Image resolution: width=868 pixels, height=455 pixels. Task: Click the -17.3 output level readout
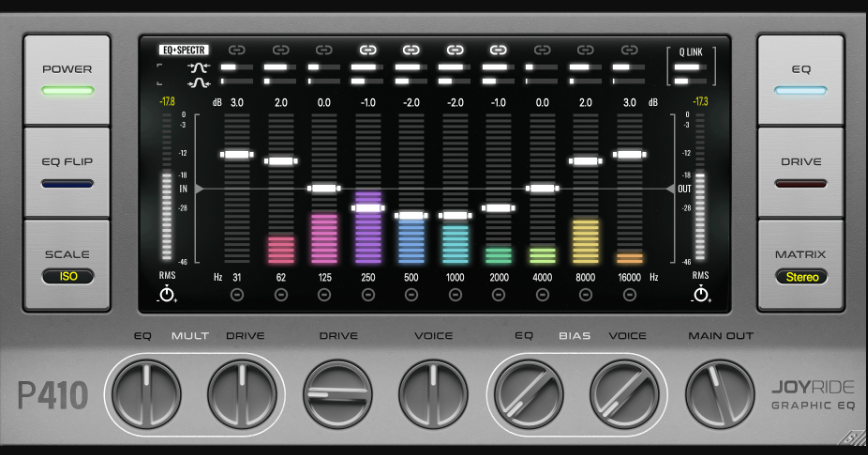pyautogui.click(x=700, y=101)
